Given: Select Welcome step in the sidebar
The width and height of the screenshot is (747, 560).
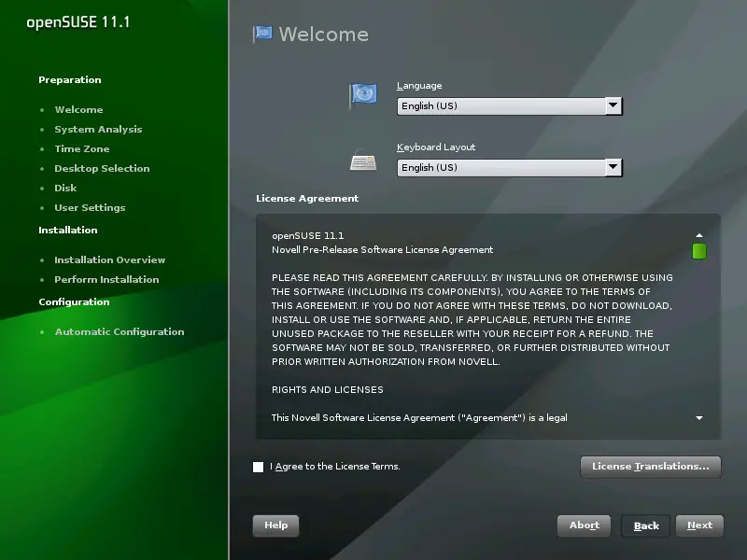Looking at the screenshot, I should [78, 110].
